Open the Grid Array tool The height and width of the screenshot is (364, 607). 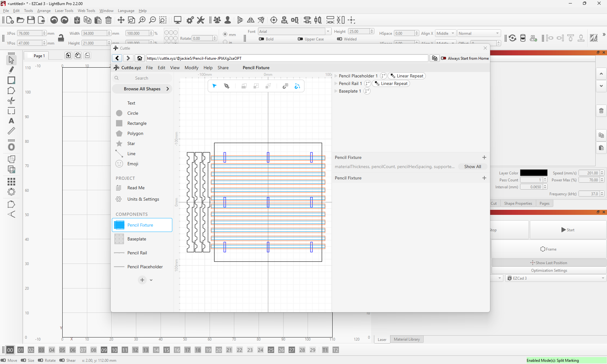pyautogui.click(x=11, y=182)
